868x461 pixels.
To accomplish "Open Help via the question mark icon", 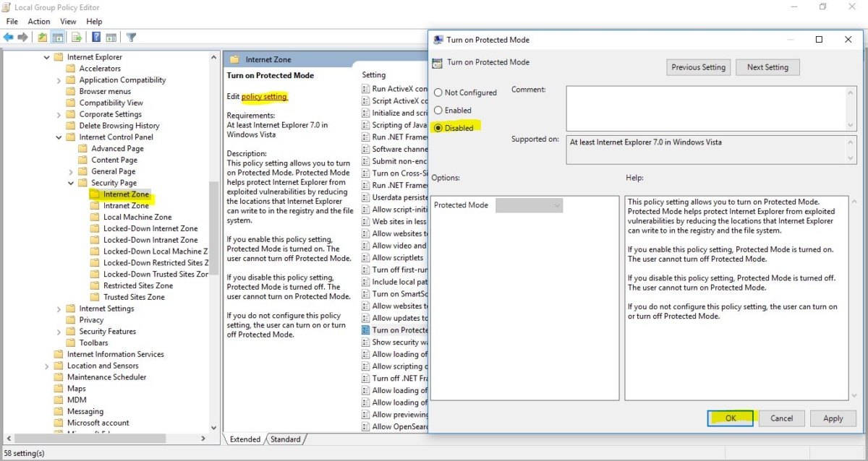I will 95,36.
